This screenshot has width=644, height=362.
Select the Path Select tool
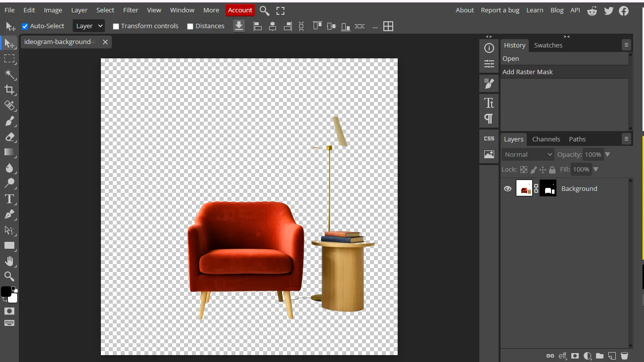point(9,230)
